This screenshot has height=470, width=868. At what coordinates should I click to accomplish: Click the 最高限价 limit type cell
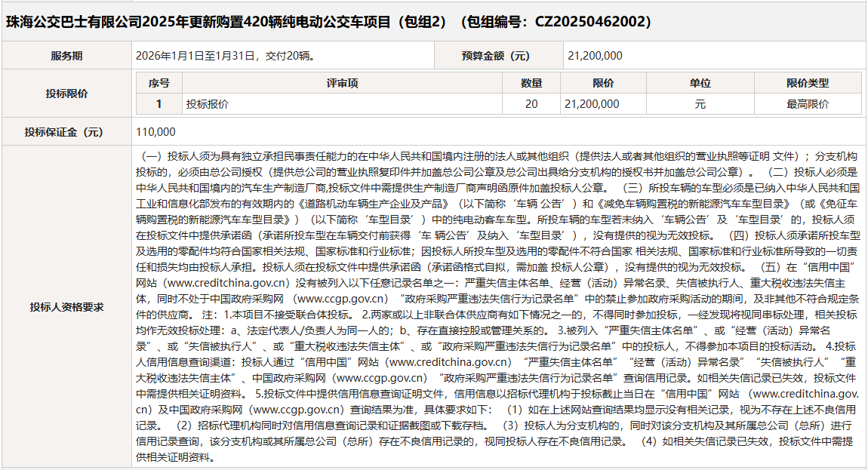(808, 104)
